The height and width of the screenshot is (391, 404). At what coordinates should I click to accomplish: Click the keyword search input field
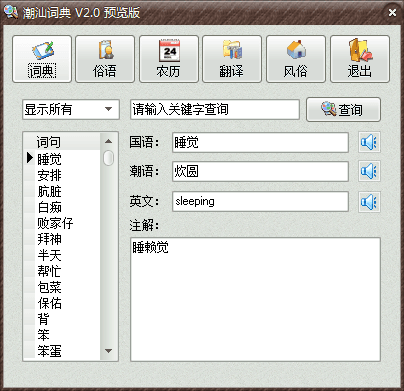pyautogui.click(x=215, y=109)
